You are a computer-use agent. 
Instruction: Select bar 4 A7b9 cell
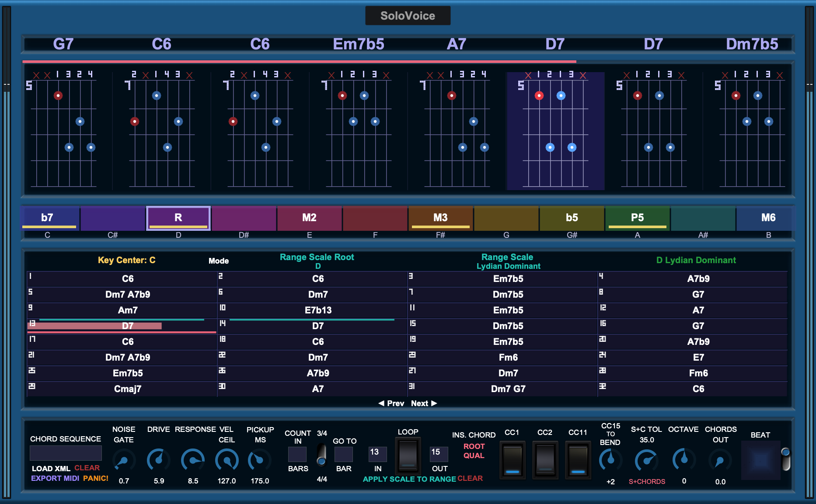(693, 278)
